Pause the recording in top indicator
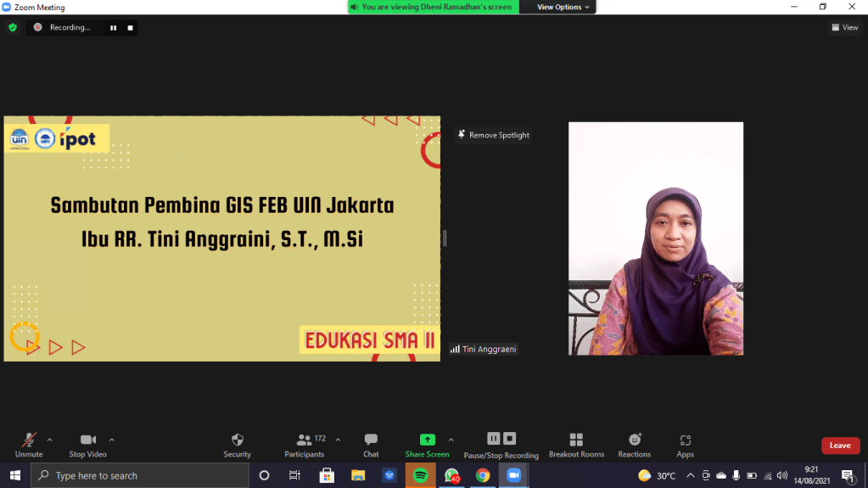This screenshot has width=868, height=488. coord(113,27)
